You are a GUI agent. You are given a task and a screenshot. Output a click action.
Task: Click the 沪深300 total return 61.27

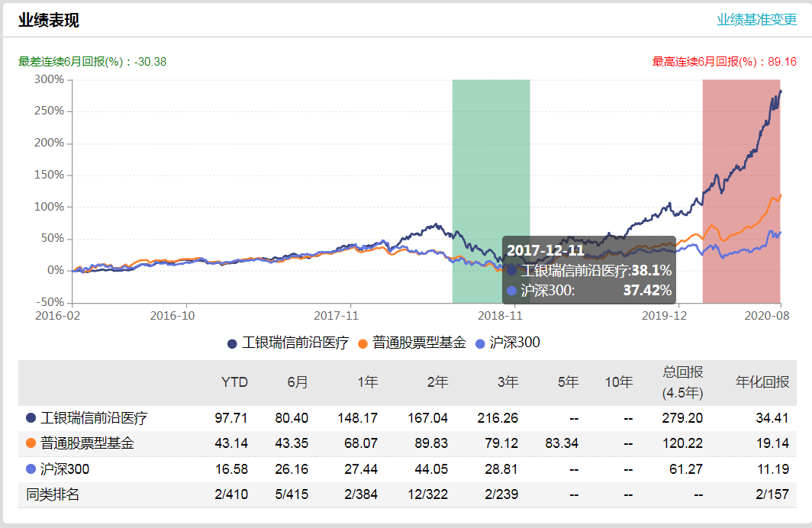click(686, 469)
